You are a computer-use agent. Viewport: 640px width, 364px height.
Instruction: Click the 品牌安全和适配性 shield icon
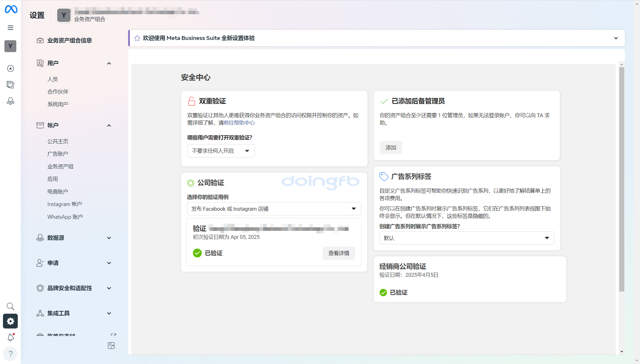click(40, 288)
